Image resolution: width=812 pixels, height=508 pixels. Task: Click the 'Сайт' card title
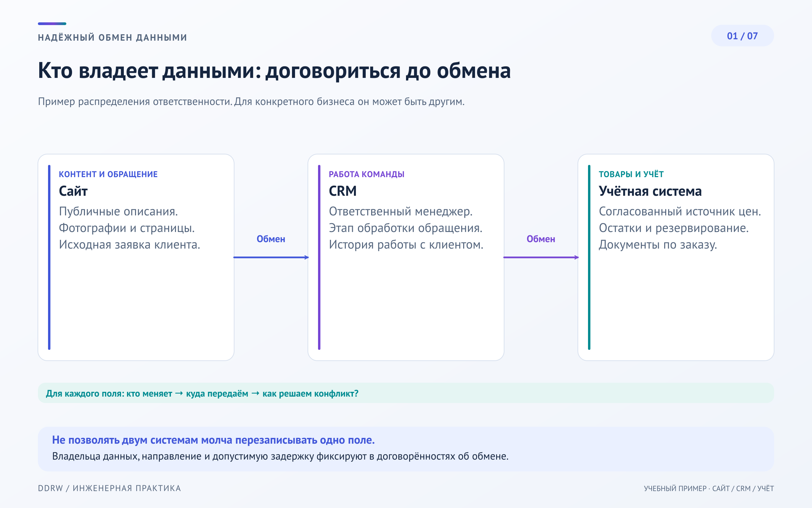[x=73, y=191]
